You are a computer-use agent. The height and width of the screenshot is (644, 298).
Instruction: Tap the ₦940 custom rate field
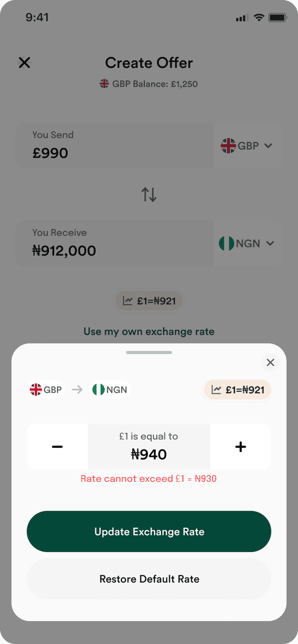[x=149, y=446]
